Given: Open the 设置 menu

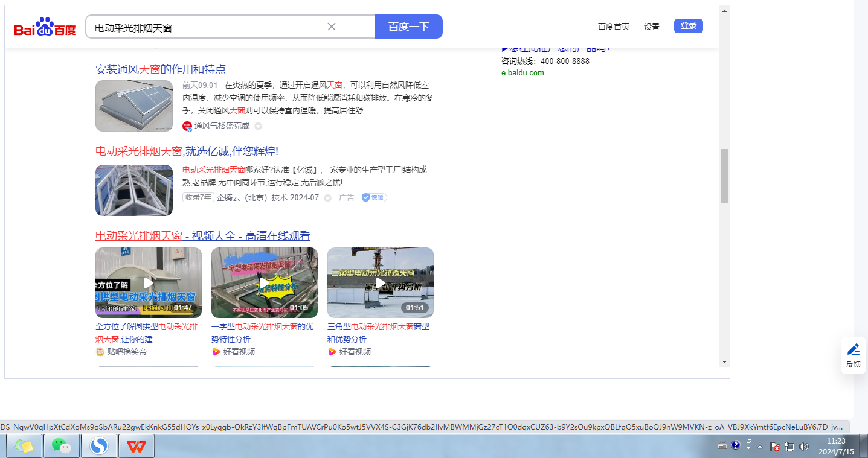Looking at the screenshot, I should 652,27.
